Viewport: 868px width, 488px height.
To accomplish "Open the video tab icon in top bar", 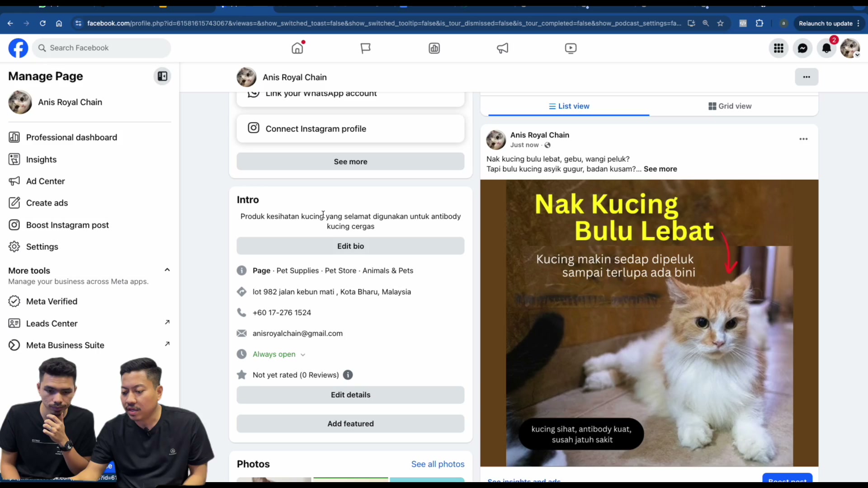I will [571, 48].
